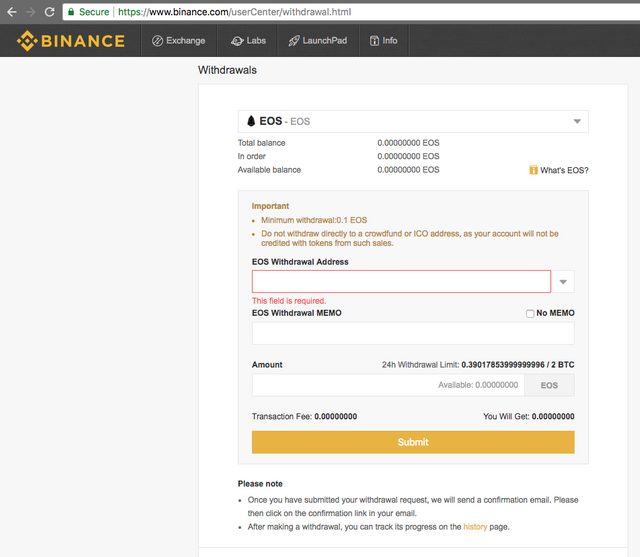The width and height of the screenshot is (640, 557).
Task: Focus the EOS Withdrawal Address field
Action: pos(401,282)
